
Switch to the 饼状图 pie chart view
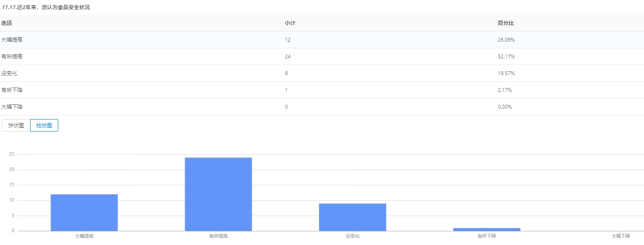pyautogui.click(x=16, y=125)
